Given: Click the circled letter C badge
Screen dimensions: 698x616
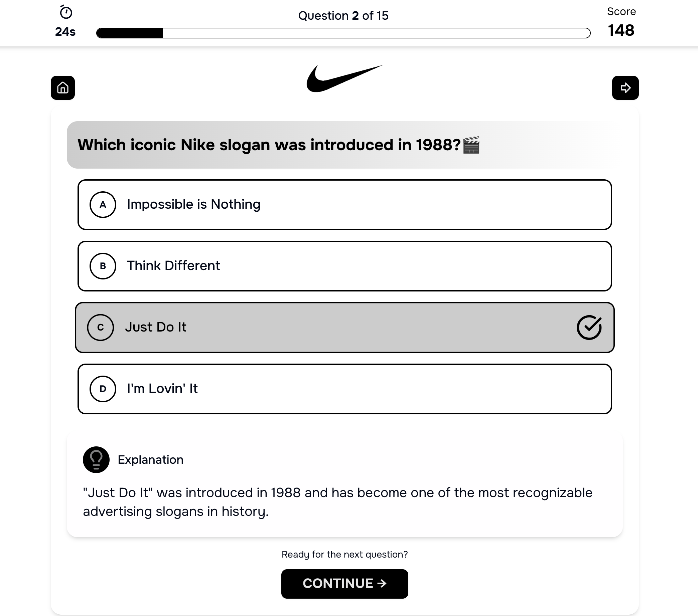Looking at the screenshot, I should point(101,327).
